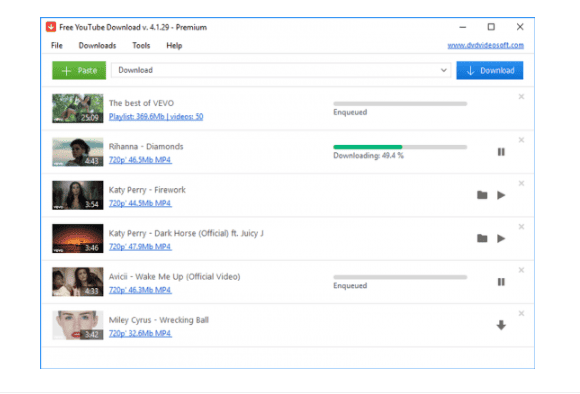
Task: Remove Avicii - Wake Me Up from list
Action: click(x=521, y=270)
